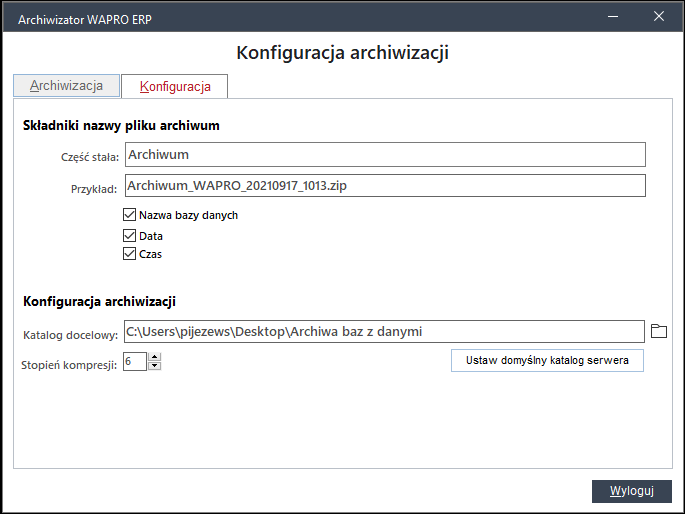This screenshot has height=514, width=685.
Task: Click the Stopień kompresji value box
Action: (x=135, y=362)
